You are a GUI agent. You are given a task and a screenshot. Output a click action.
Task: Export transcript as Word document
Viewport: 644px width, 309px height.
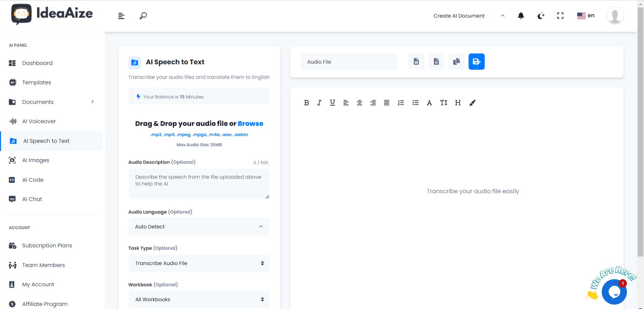416,61
